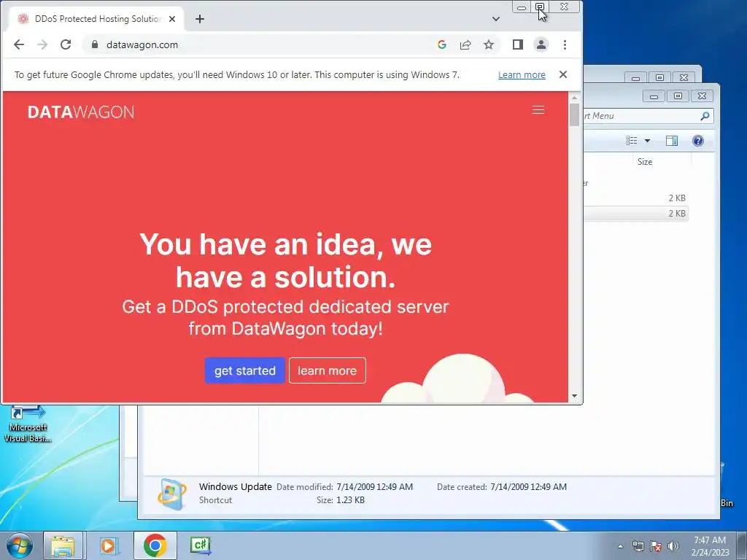Open the Windows Start orb
This screenshot has height=560, width=747.
pyautogui.click(x=20, y=545)
